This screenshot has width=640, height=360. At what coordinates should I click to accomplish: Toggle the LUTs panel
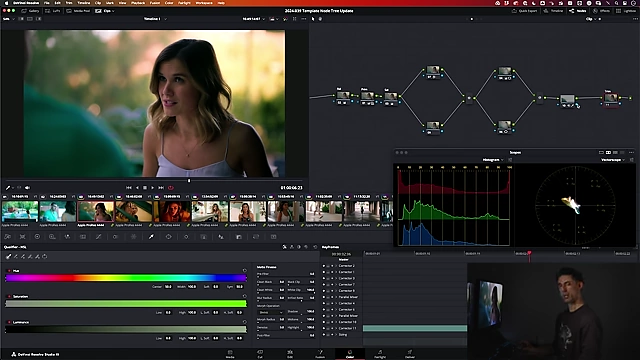click(53, 11)
